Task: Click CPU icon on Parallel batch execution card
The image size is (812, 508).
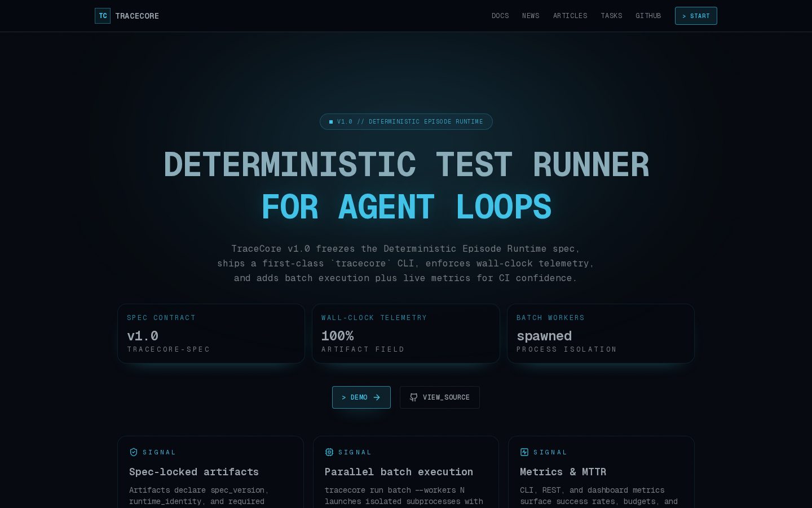Action: (x=329, y=452)
